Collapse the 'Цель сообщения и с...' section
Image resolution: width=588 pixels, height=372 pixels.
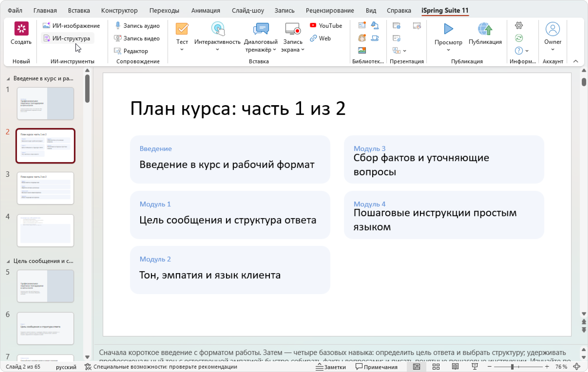tap(8, 262)
